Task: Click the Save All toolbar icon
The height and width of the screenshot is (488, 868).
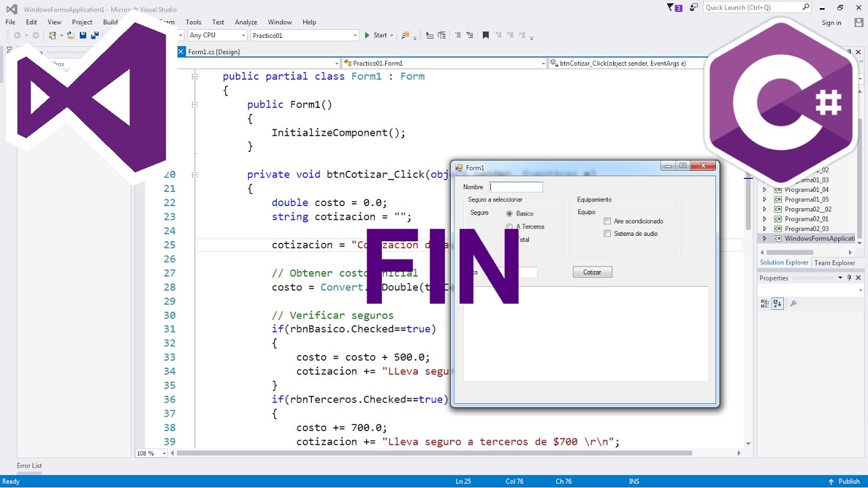Action: coord(95,35)
